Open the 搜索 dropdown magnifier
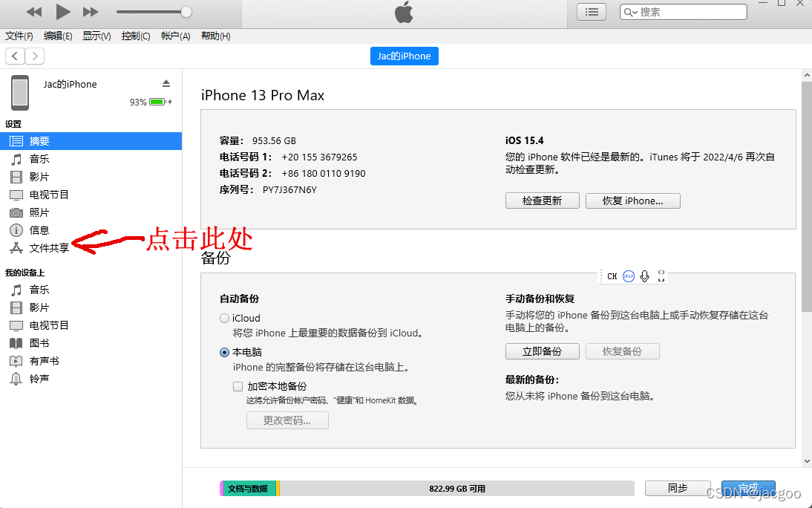 [628, 11]
